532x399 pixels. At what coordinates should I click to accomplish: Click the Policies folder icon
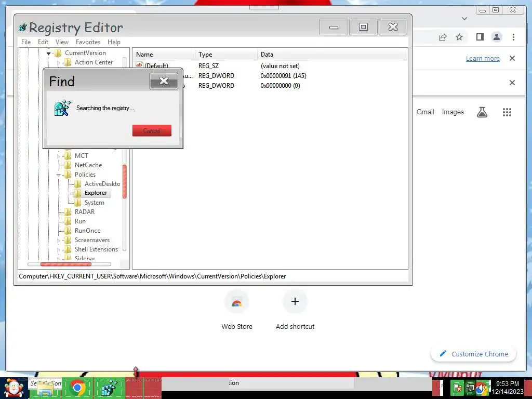[68, 175]
